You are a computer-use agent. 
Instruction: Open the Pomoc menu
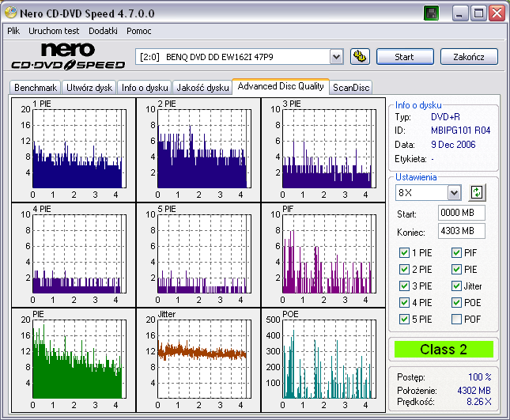point(139,31)
